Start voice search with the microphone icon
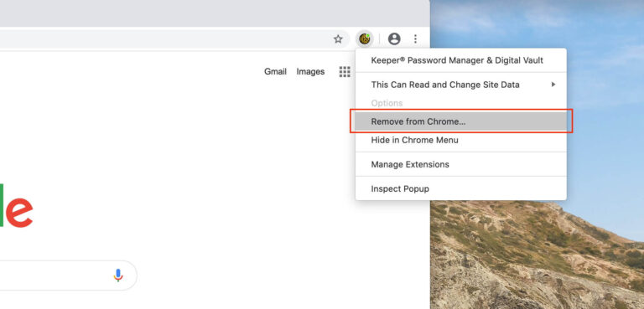This screenshot has height=309, width=644. pos(118,276)
